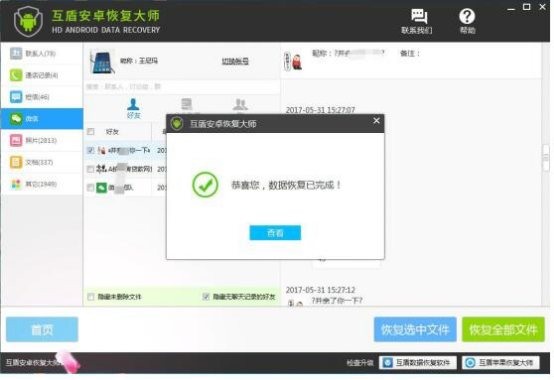Image resolution: width=554 pixels, height=380 pixels.
Task: Click the contacts search input field
Action: point(182,87)
